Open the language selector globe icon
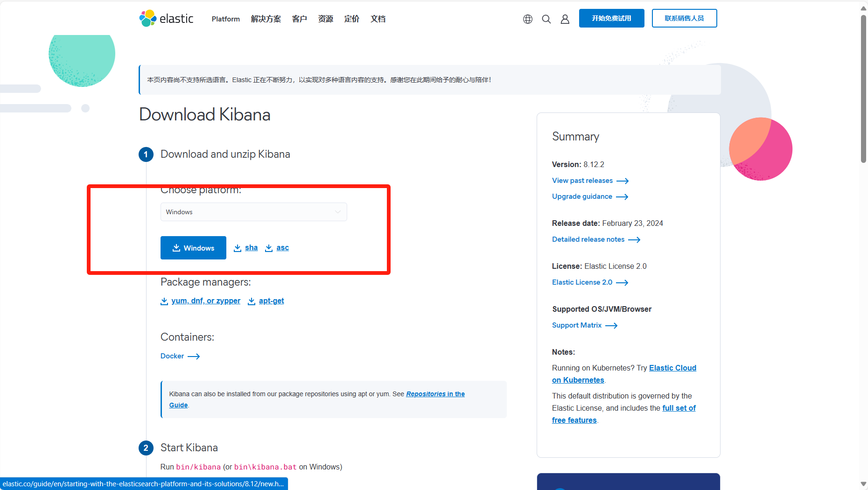This screenshot has height=490, width=868. (527, 19)
